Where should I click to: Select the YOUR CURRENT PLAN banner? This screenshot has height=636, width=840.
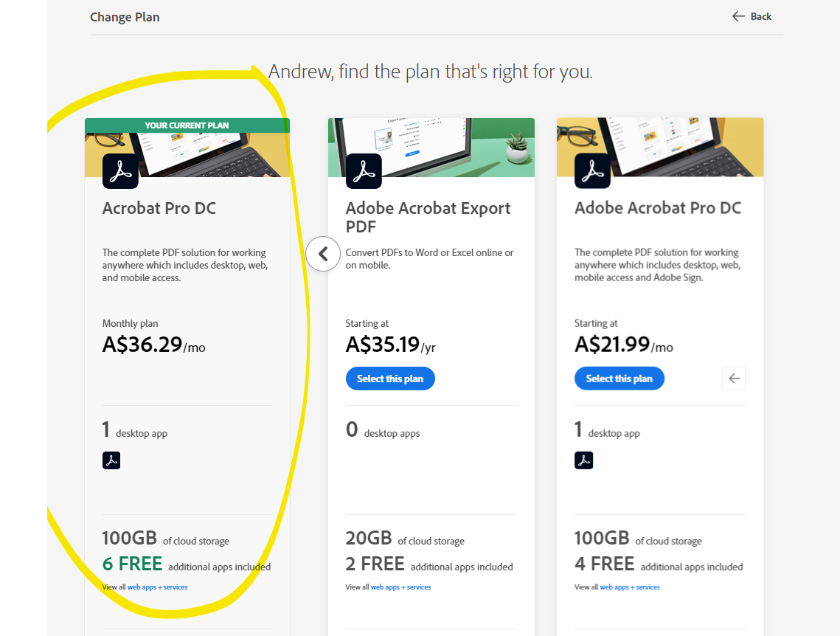pyautogui.click(x=187, y=125)
